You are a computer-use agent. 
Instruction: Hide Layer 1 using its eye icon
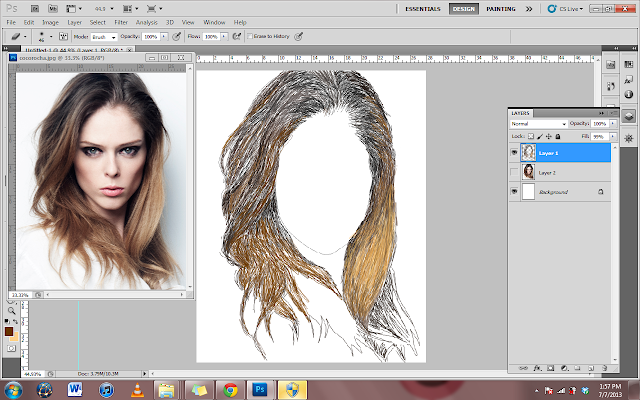click(x=515, y=153)
